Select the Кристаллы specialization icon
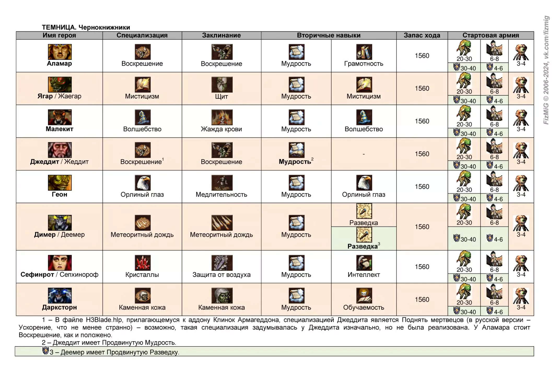This screenshot has width=554, height=392. (x=143, y=263)
